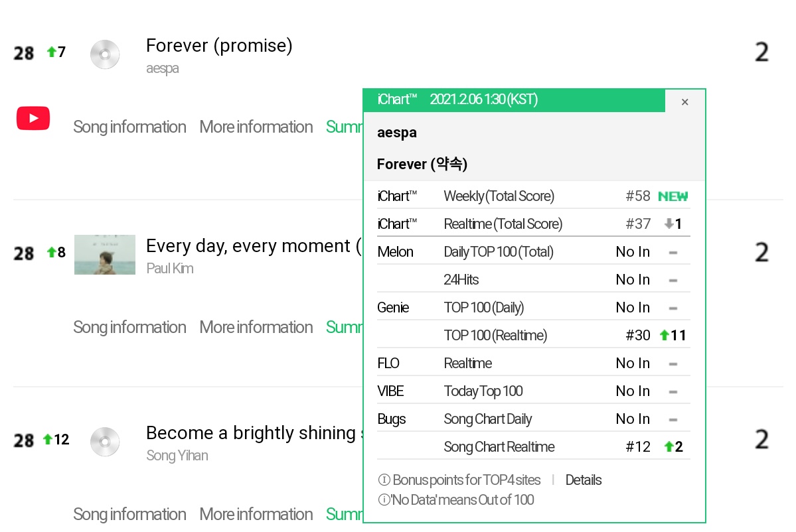Open Song information for Become a brightly shining
Viewport: 796px width, 532px height.
tap(129, 514)
